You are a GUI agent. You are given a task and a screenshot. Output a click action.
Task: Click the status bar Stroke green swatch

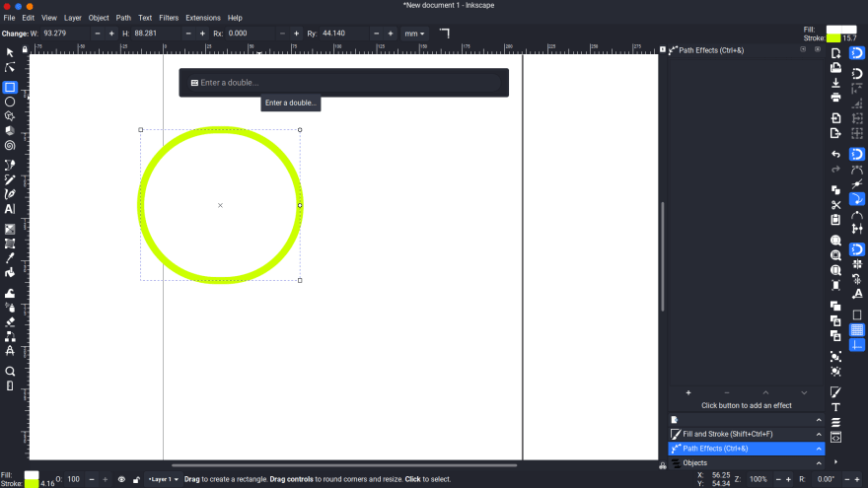pyautogui.click(x=32, y=484)
